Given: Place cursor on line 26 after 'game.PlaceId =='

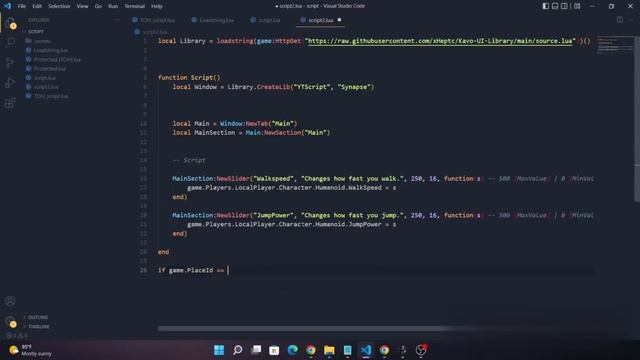Looking at the screenshot, I should (228, 270).
